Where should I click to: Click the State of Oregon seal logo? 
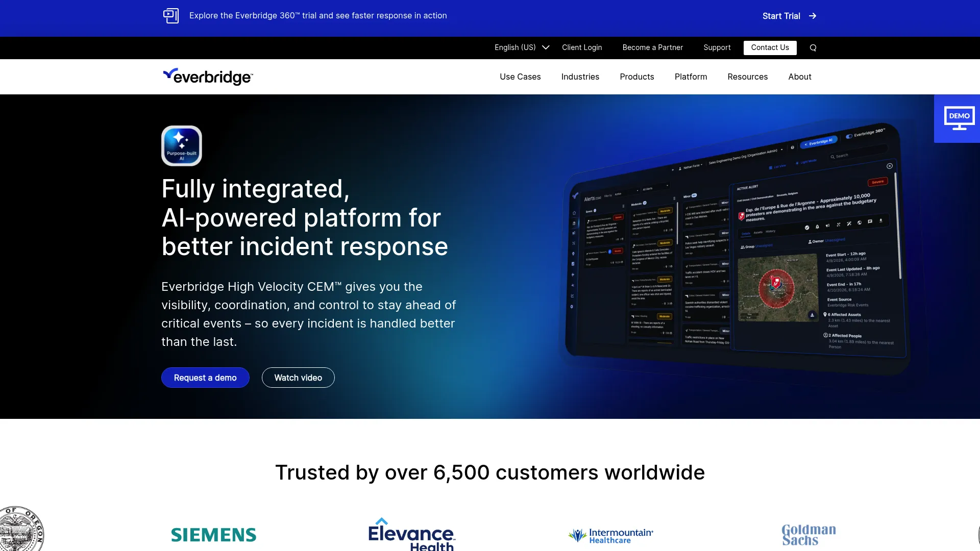(21, 529)
